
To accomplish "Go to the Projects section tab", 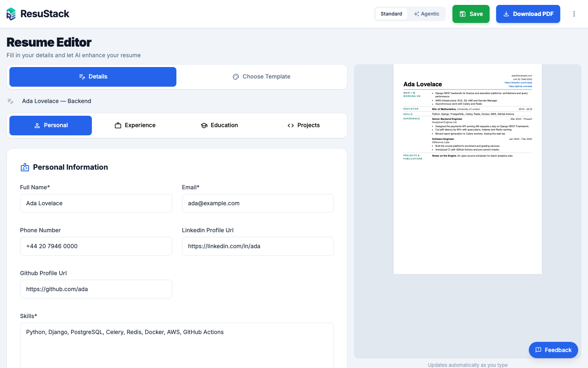I will point(303,126).
